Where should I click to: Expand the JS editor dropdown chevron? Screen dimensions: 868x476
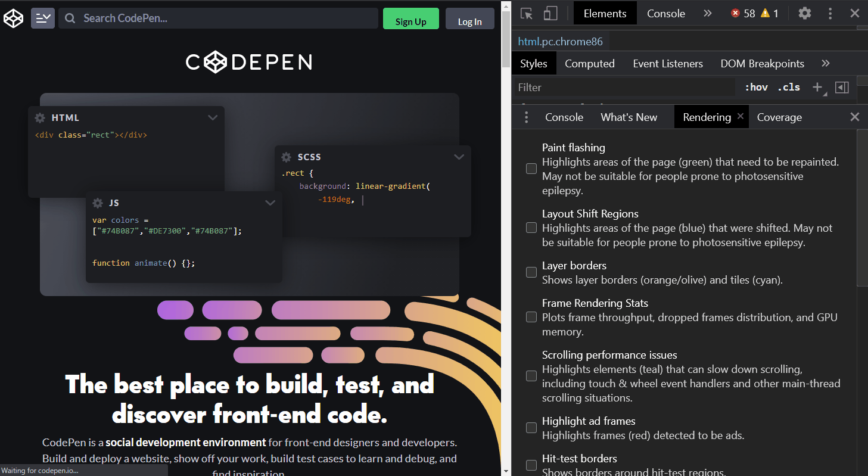tap(270, 203)
